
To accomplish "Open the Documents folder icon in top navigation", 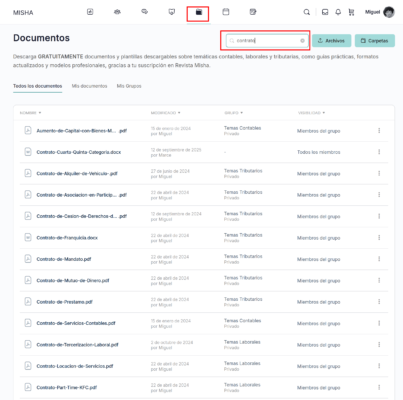I will 199,12.
